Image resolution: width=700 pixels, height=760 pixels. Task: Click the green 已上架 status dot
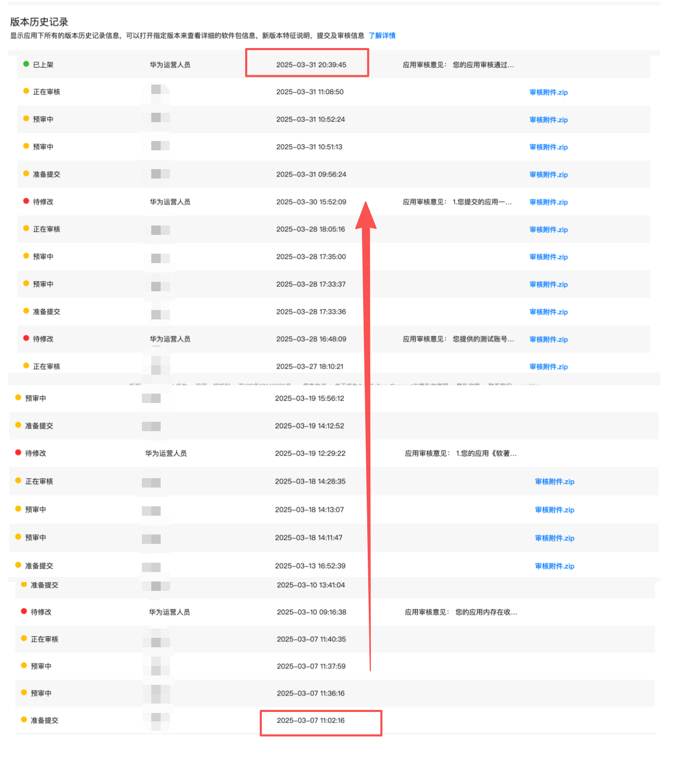26,64
